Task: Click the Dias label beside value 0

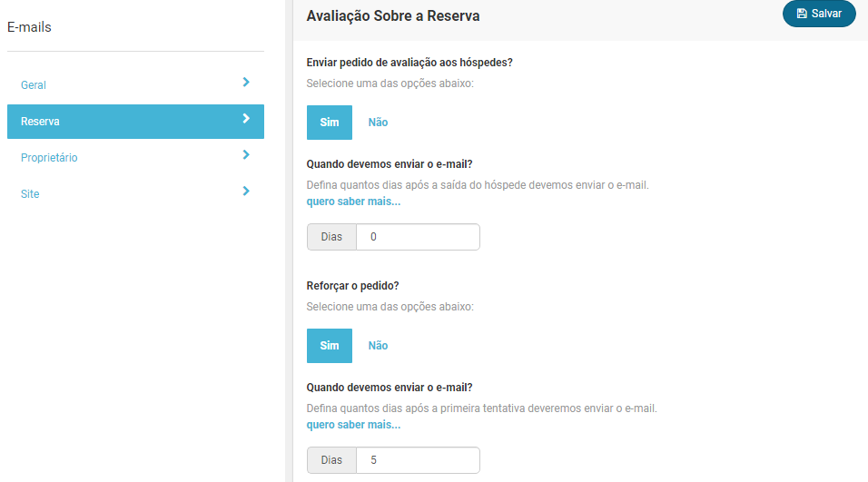Action: (331, 237)
